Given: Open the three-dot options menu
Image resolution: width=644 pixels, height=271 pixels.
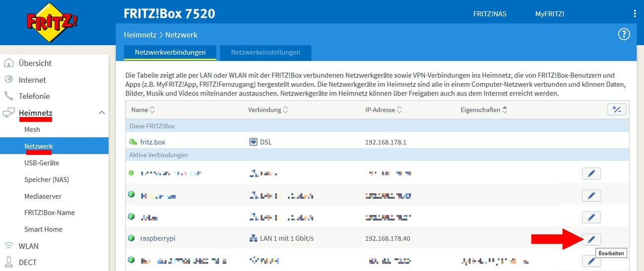Looking at the screenshot, I should coord(635,14).
